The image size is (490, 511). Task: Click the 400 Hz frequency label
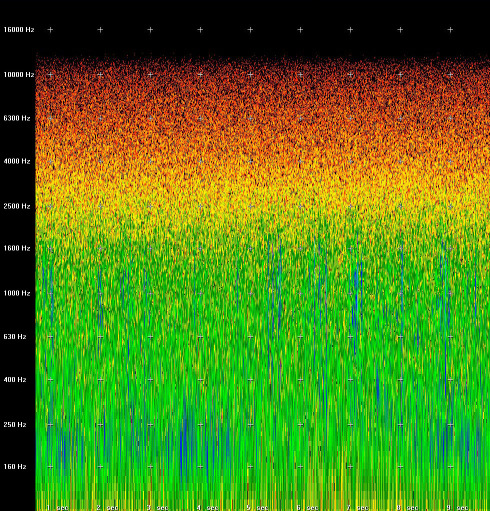point(15,380)
